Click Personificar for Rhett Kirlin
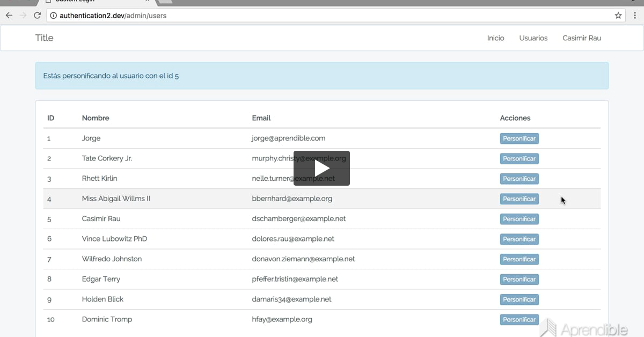This screenshot has height=337, width=644. tap(519, 179)
